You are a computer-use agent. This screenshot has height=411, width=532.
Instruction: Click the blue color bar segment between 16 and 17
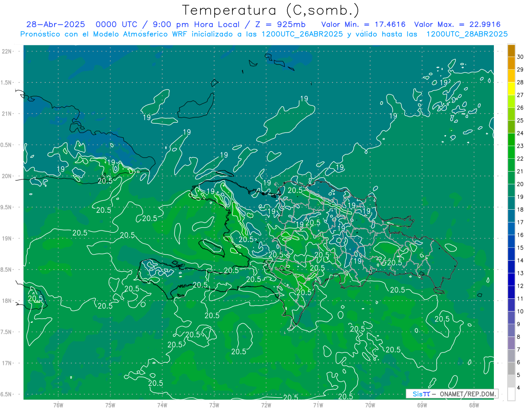(x=511, y=229)
